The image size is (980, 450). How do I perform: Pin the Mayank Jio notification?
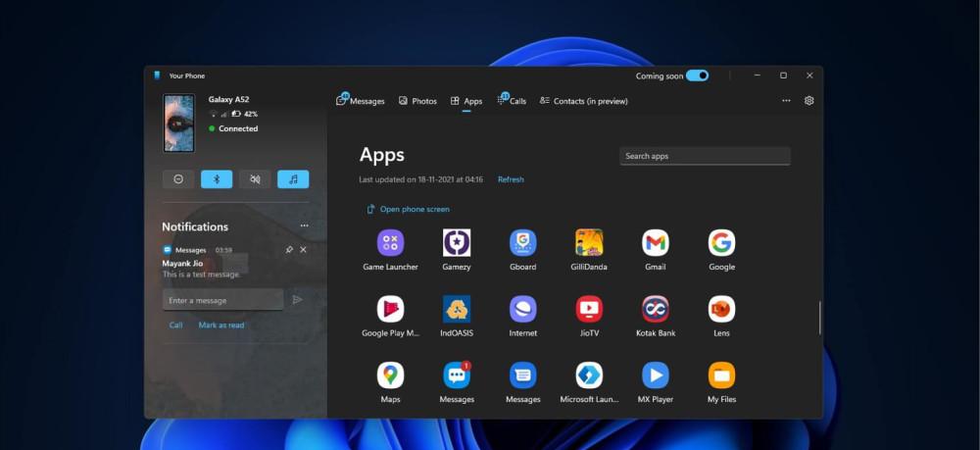coord(289,249)
